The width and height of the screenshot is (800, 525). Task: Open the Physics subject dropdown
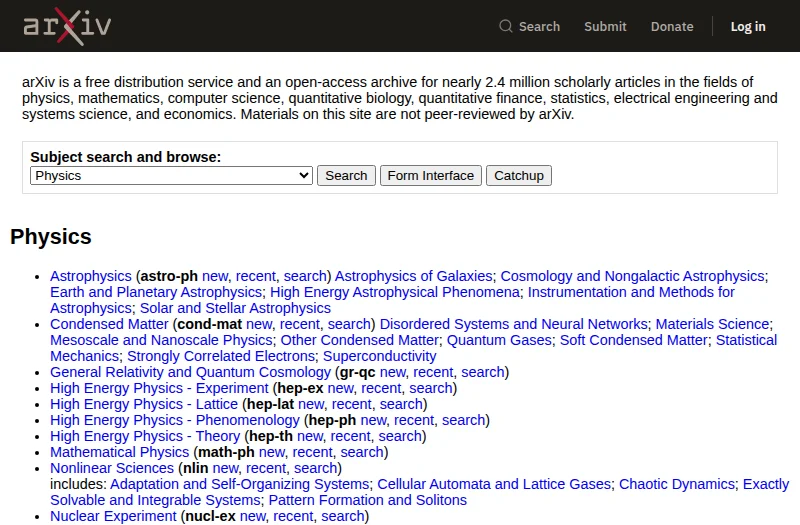point(171,176)
